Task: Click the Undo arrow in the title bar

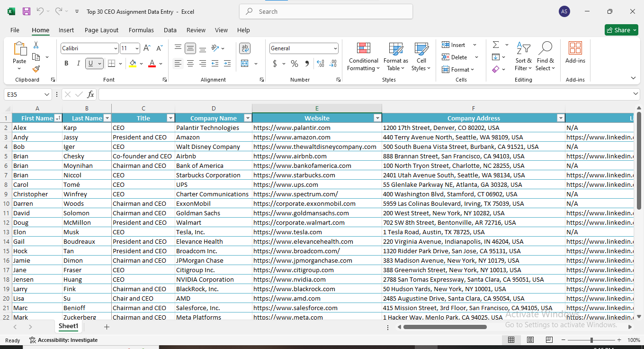Action: [40, 11]
